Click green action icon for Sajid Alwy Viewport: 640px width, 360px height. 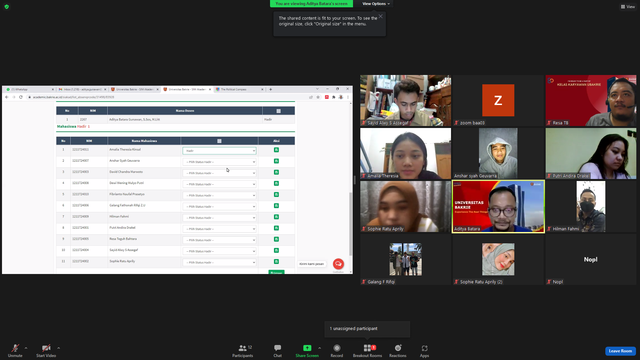click(x=276, y=250)
